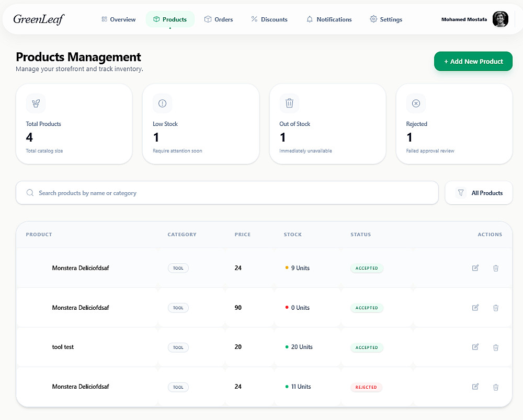Click the STATUS column header
Screen dimensions: 523x420
tap(360, 235)
